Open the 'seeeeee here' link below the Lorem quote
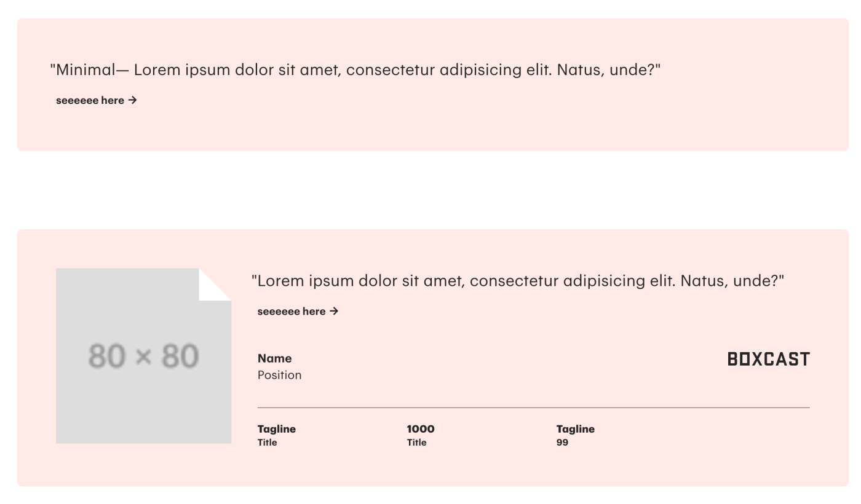The width and height of the screenshot is (861, 504). click(x=298, y=311)
